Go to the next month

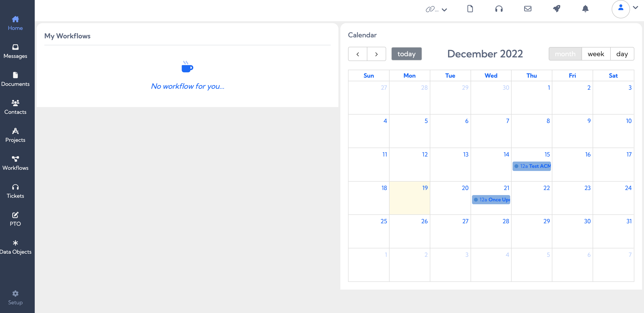376,54
